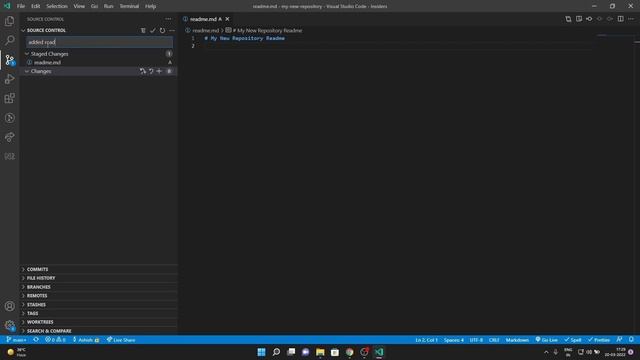
Task: Open notifications bell in status bar
Action: [x=631, y=340]
